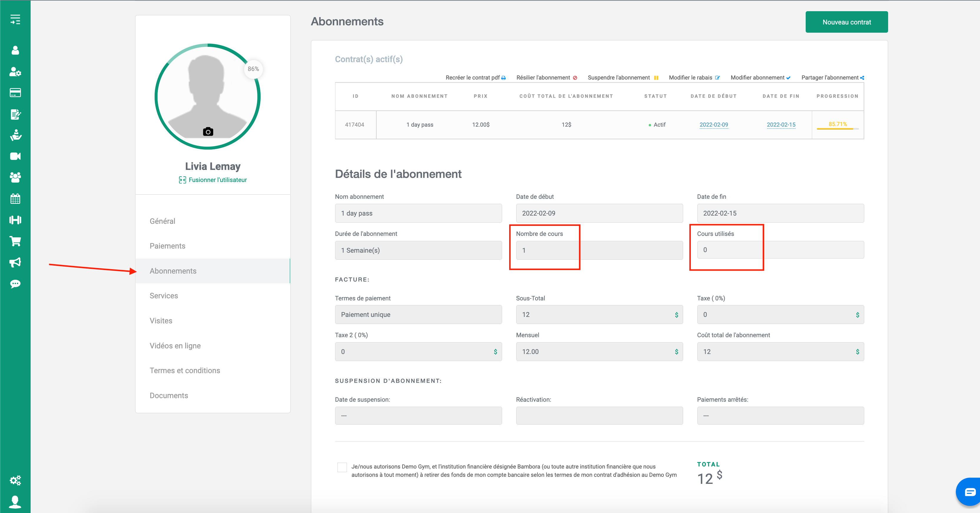Switch to the Paiements tab

pyautogui.click(x=167, y=246)
